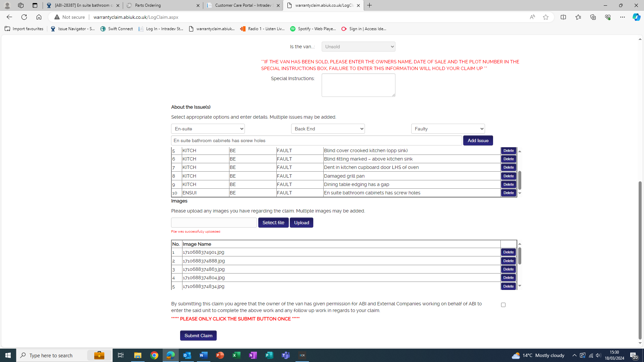Viewport: 644px width, 362px height.
Task: Click the Read aloud icon in address bar
Action: 532,17
